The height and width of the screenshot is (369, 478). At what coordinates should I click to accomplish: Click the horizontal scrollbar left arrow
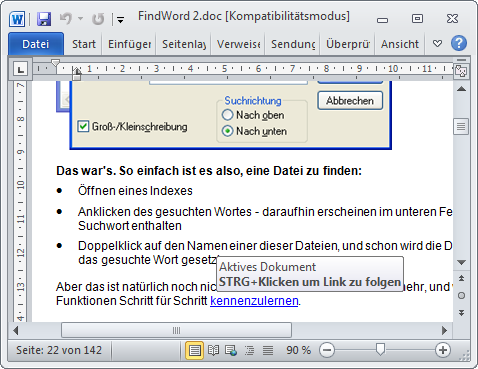[x=16, y=330]
